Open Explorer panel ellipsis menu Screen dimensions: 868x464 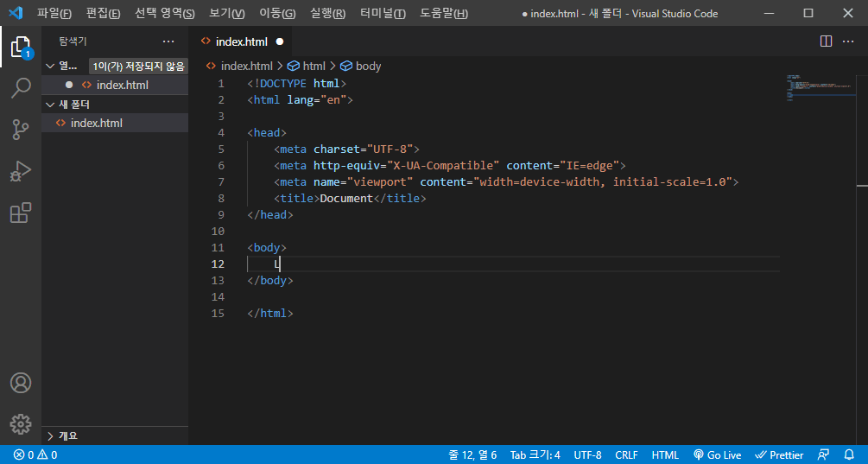pos(168,41)
